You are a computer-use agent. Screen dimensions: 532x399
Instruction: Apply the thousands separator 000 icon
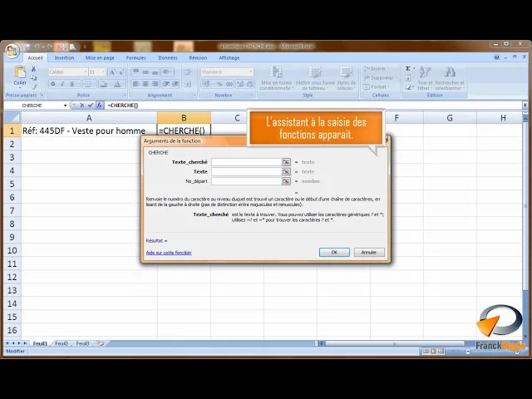tap(229, 84)
